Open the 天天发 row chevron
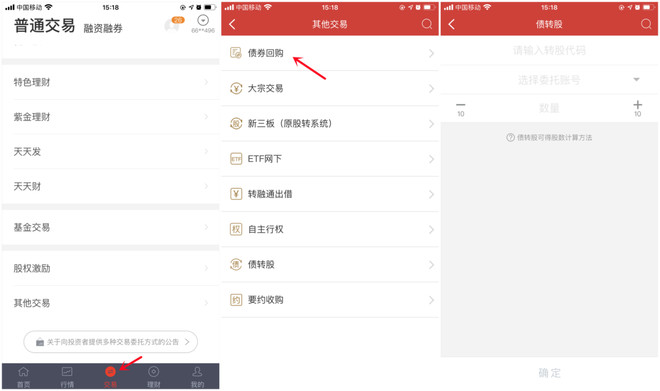Screen dimensions: 660x391 [x=206, y=152]
